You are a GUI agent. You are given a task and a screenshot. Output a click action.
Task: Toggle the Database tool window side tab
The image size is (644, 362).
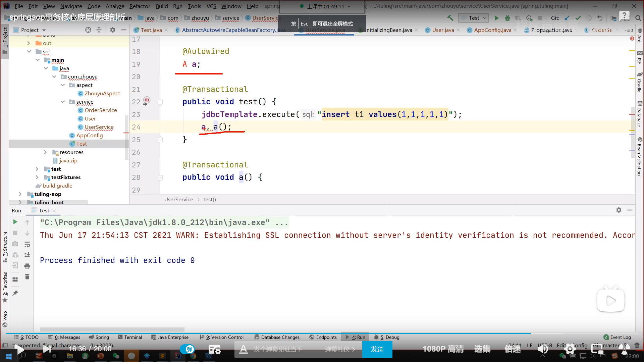(x=640, y=114)
